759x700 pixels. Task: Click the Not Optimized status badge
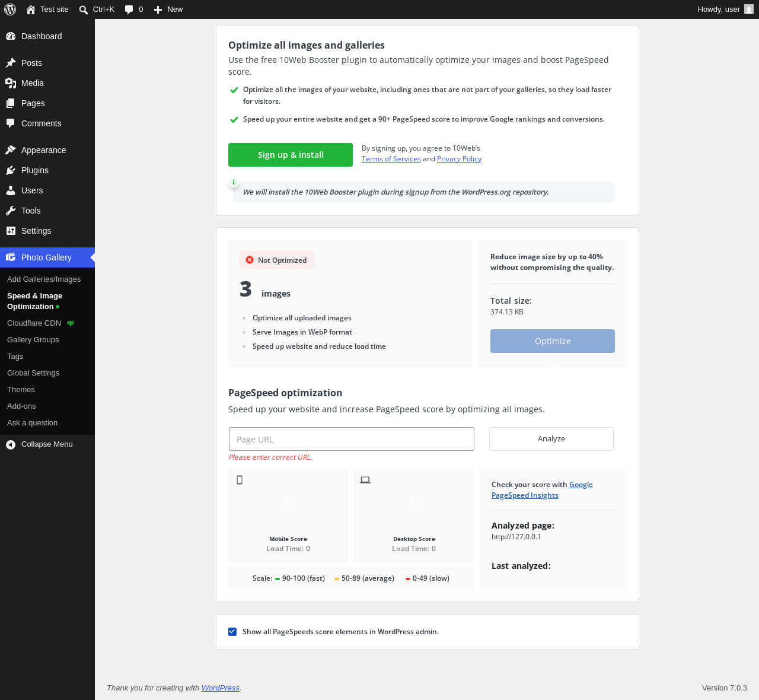coord(276,260)
